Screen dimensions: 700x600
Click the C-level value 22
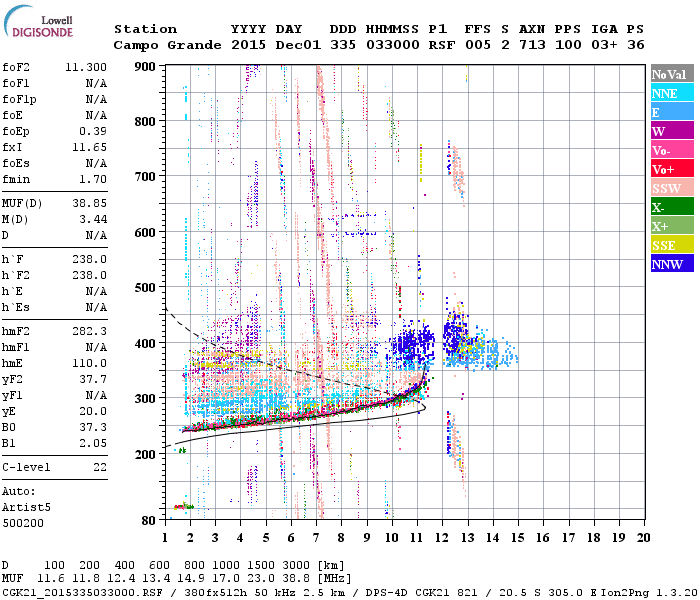(100, 467)
